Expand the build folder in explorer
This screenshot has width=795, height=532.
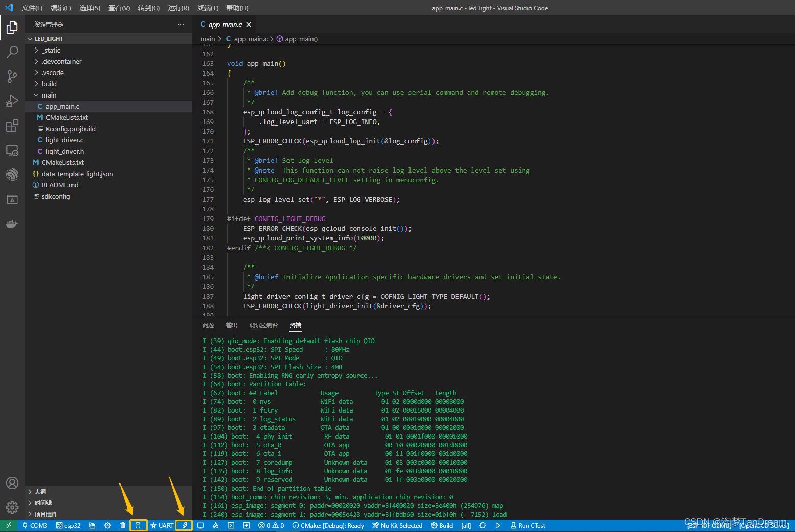(49, 84)
